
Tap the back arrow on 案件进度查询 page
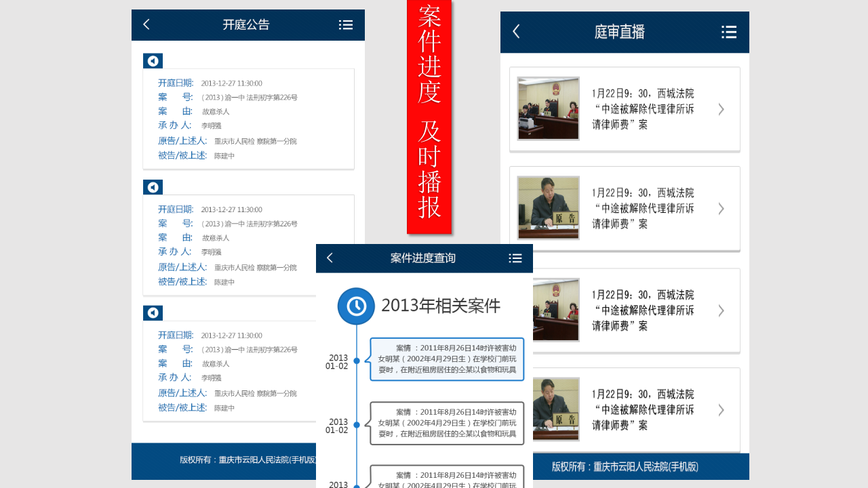(329, 258)
